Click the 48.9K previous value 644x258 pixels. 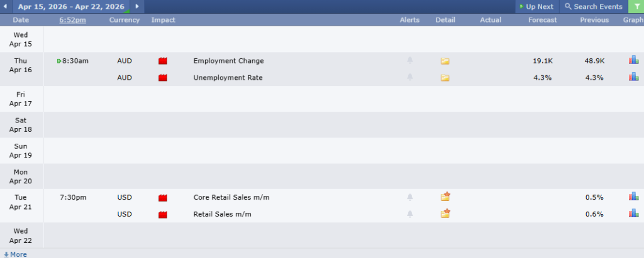click(594, 61)
